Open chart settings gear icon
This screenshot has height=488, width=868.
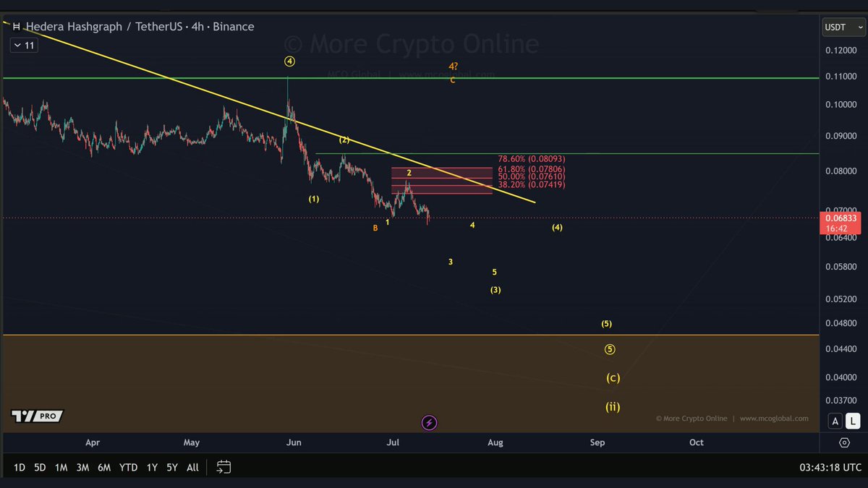tap(844, 442)
